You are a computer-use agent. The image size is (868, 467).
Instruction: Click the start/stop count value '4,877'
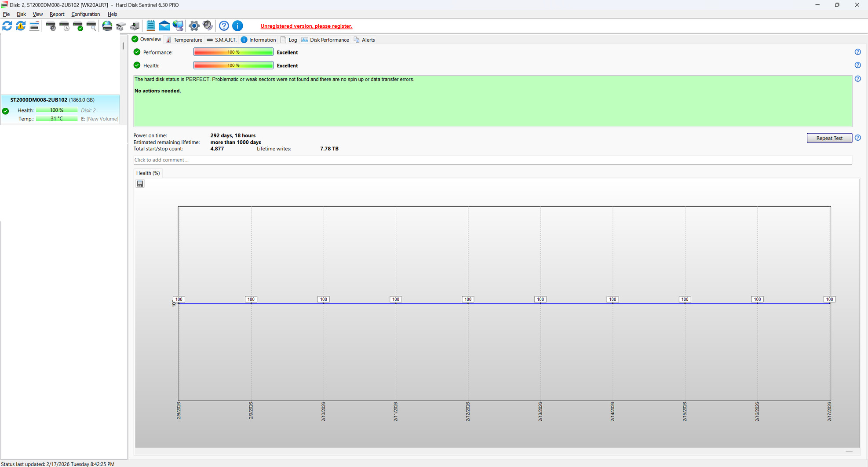click(217, 149)
